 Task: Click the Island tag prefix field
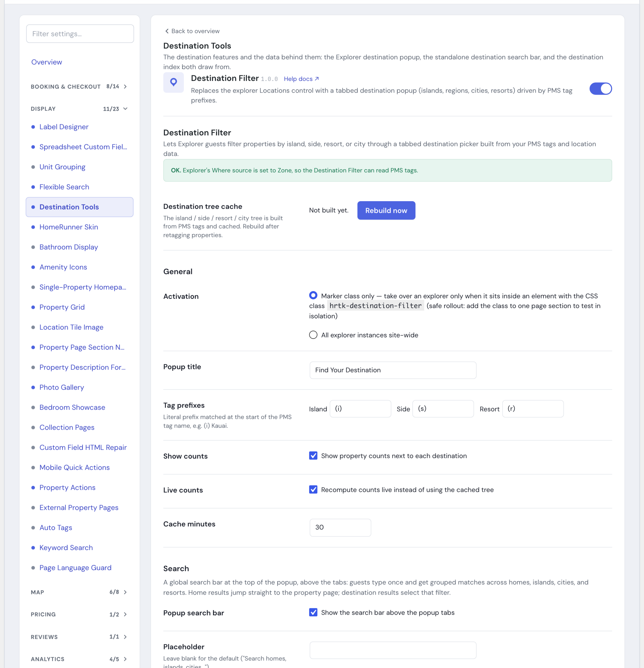pos(360,409)
